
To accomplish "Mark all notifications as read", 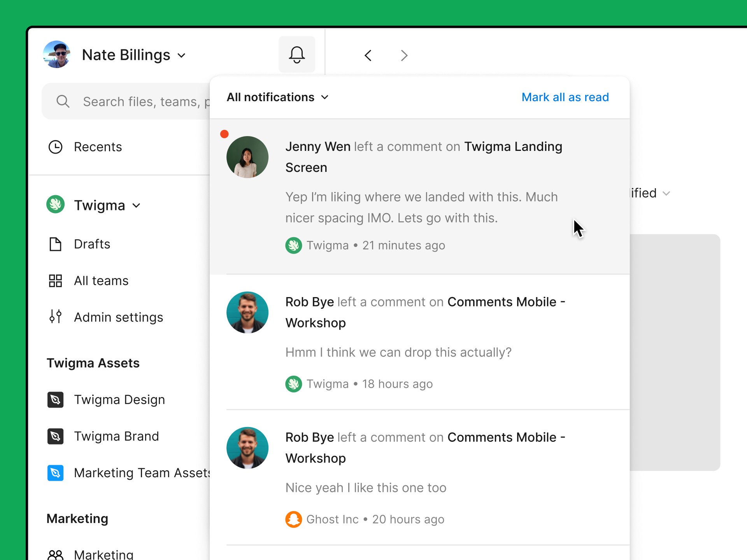I will 565,96.
